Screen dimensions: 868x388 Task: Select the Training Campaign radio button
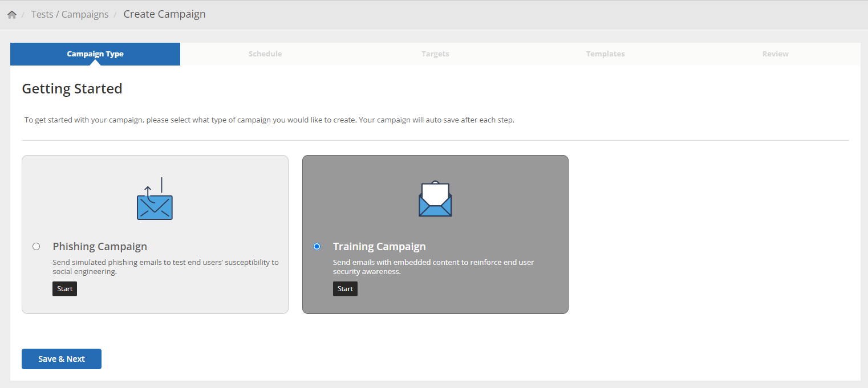click(x=317, y=247)
